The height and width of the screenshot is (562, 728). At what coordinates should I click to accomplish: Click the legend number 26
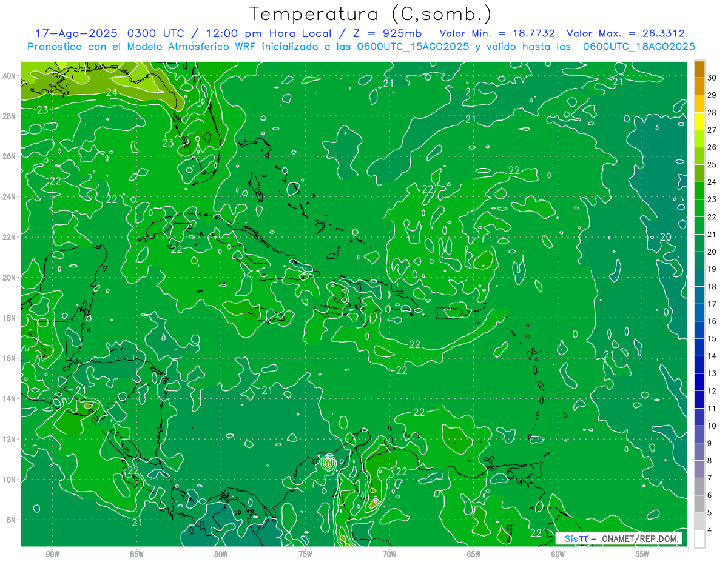tap(712, 147)
